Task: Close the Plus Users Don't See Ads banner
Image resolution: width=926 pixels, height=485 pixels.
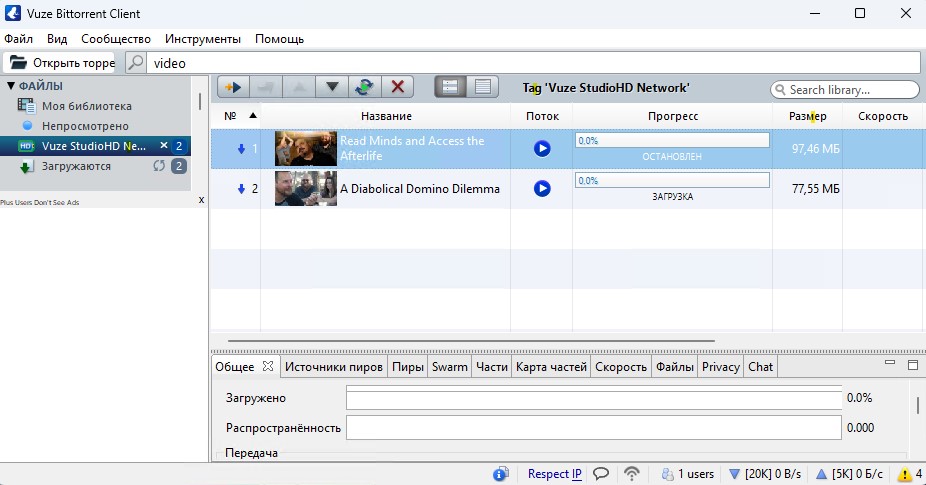Action: pos(201,200)
